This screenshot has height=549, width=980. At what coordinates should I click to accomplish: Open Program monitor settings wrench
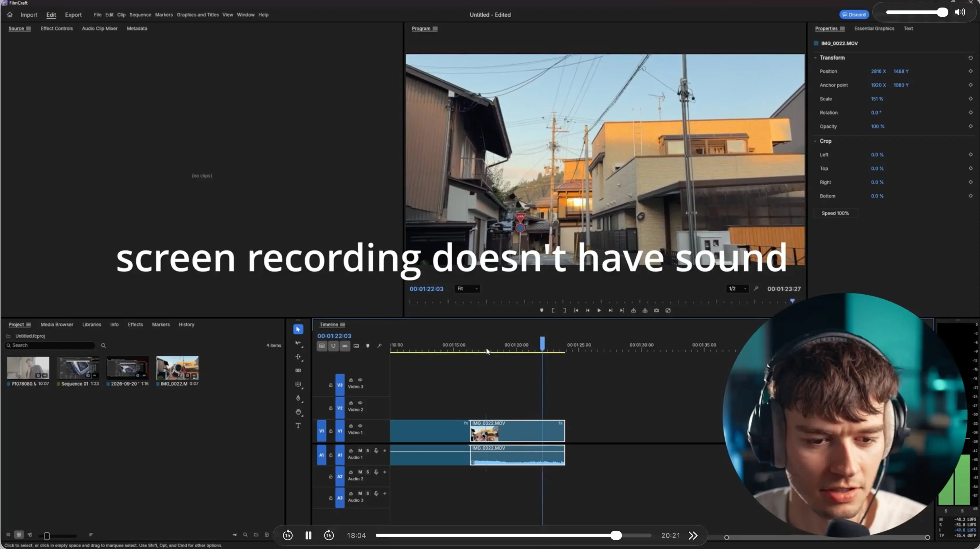pos(756,289)
